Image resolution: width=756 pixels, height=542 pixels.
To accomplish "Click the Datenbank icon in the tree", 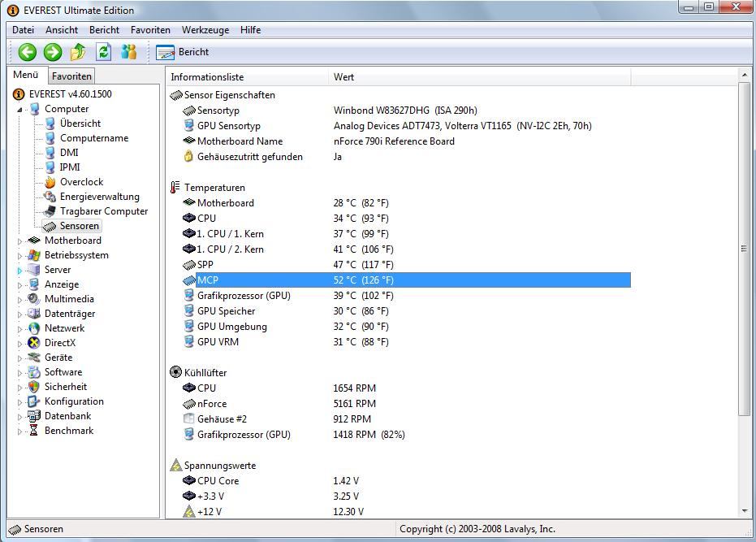I will [x=34, y=416].
